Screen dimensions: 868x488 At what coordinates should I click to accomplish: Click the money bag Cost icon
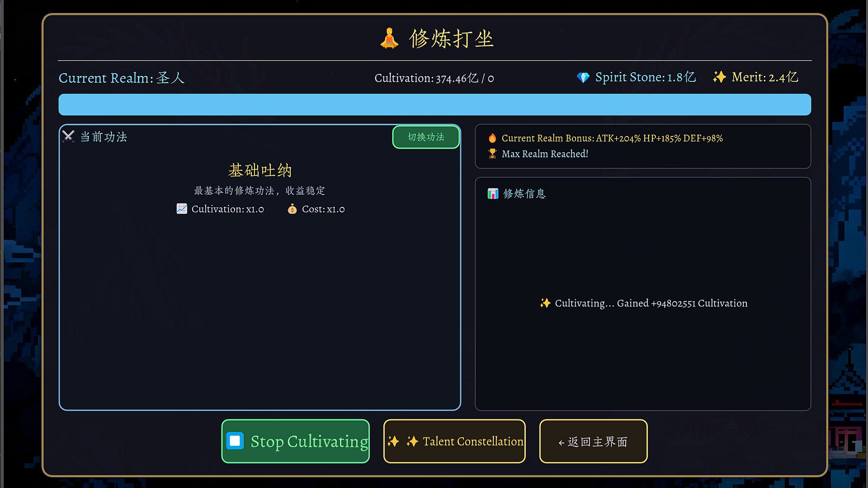[292, 209]
